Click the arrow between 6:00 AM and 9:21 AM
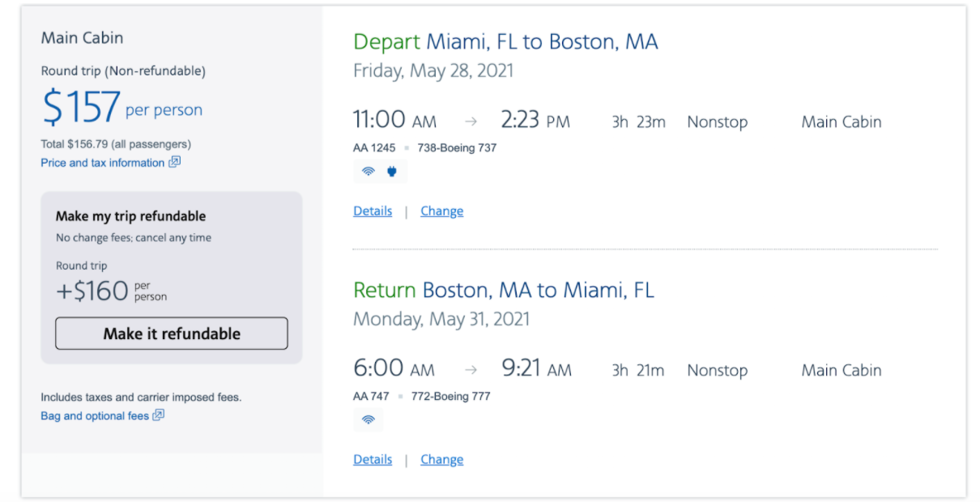The height and width of the screenshot is (502, 980). tap(471, 370)
